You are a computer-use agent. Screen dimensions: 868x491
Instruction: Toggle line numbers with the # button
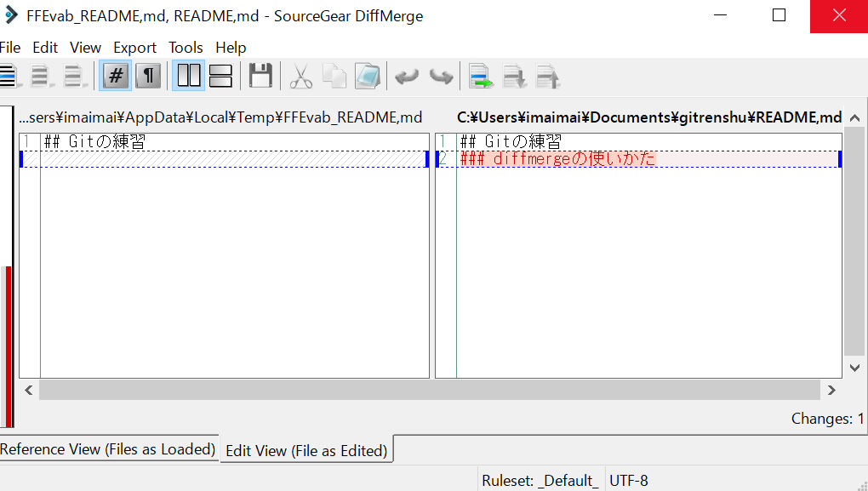(116, 76)
